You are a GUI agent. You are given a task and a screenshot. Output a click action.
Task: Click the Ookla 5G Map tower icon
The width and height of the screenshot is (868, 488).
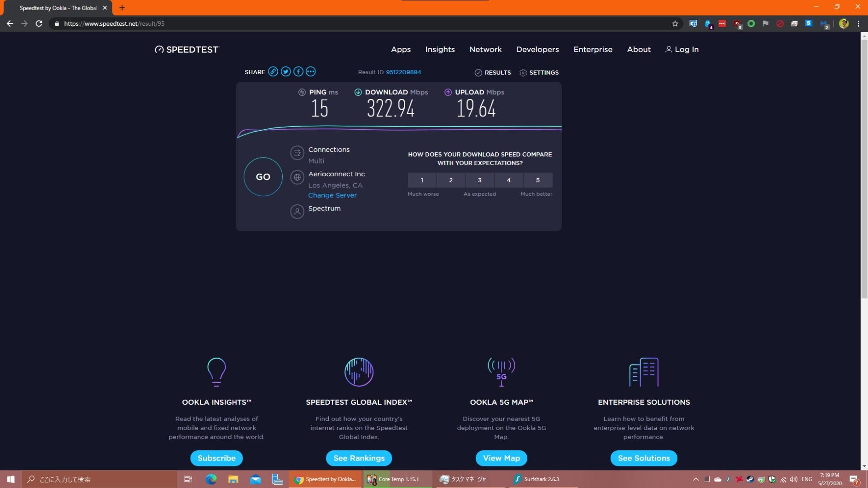[x=501, y=372]
